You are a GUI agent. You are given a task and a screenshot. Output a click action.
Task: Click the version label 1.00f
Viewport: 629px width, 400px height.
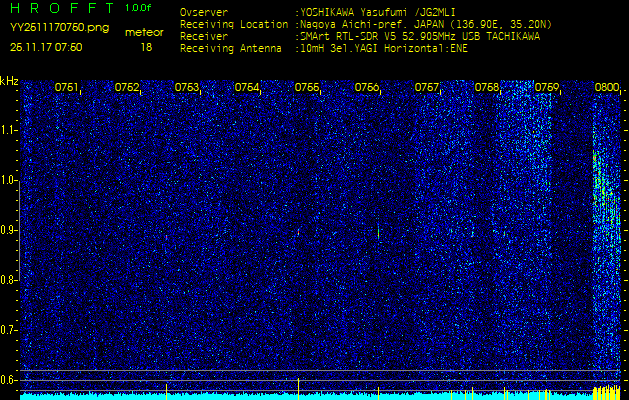click(138, 8)
